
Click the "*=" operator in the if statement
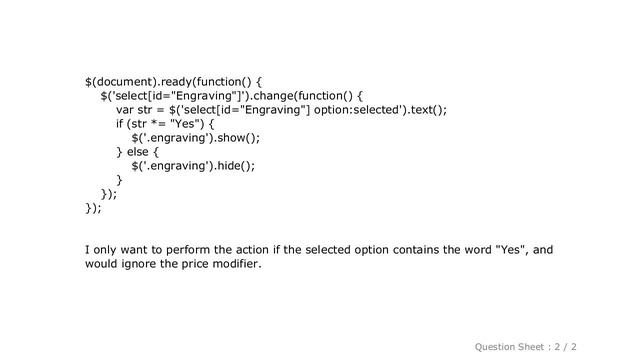(x=158, y=124)
